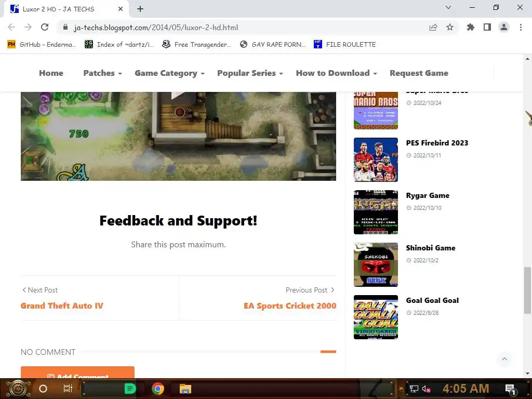The image size is (532, 399).
Task: Click the 4:05 AM taskbar clock
Action: pos(465,389)
